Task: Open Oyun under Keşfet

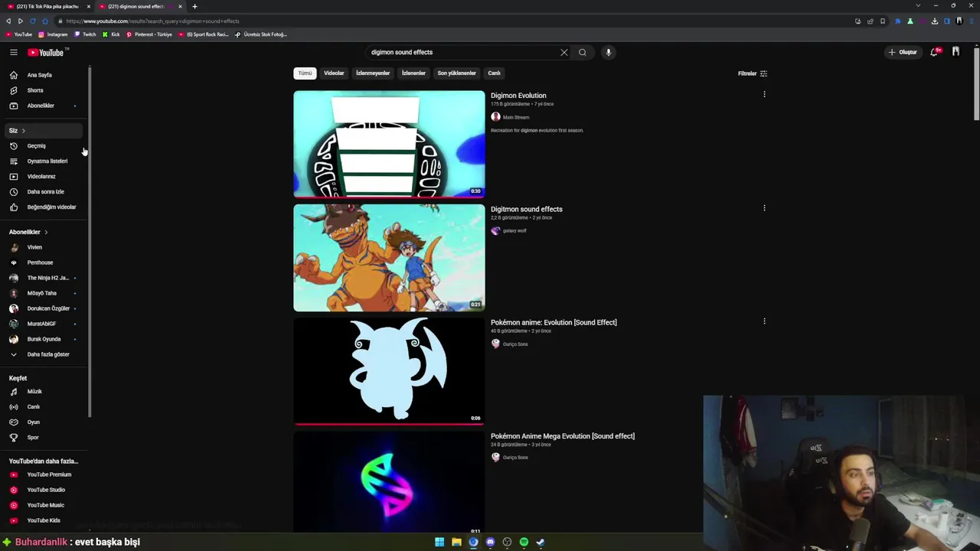Action: pyautogui.click(x=43, y=422)
